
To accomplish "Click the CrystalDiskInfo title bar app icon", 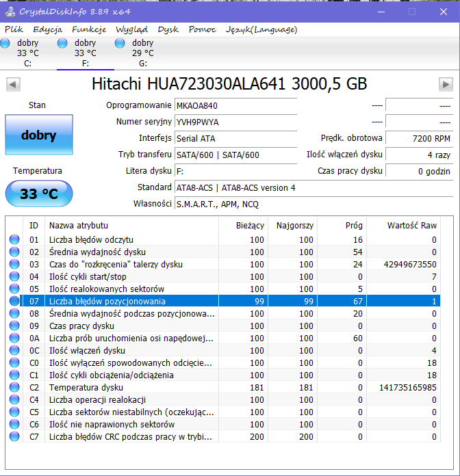I will point(10,12).
